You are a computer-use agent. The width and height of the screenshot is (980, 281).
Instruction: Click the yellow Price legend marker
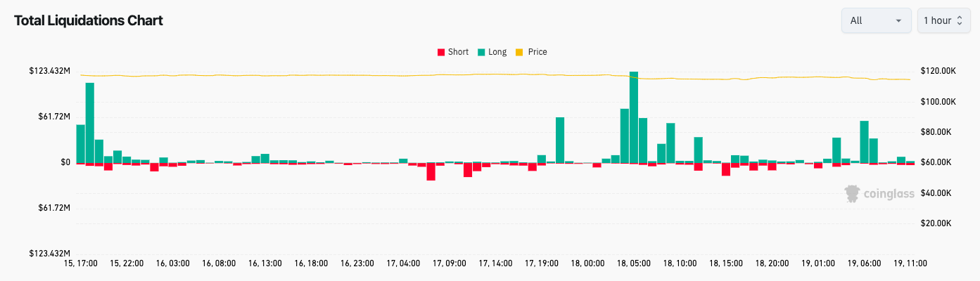click(520, 52)
